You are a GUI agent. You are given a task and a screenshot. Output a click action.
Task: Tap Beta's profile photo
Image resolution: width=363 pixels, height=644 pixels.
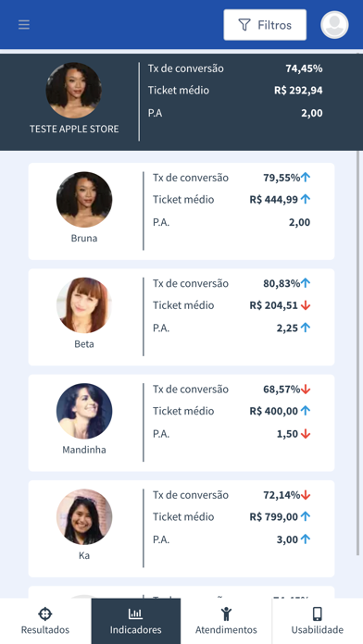84,305
